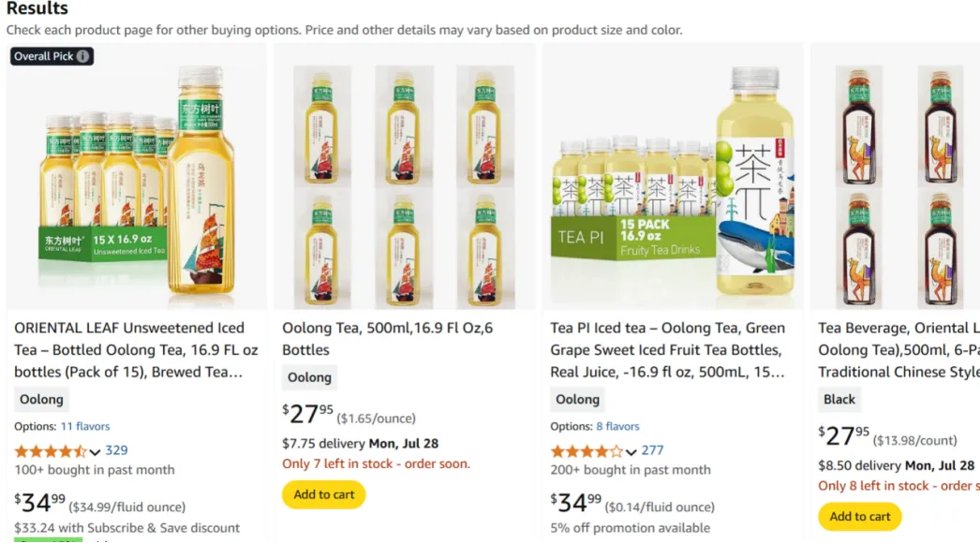The height and width of the screenshot is (543, 980).
Task: Select the Black flavor tag
Action: tap(839, 399)
